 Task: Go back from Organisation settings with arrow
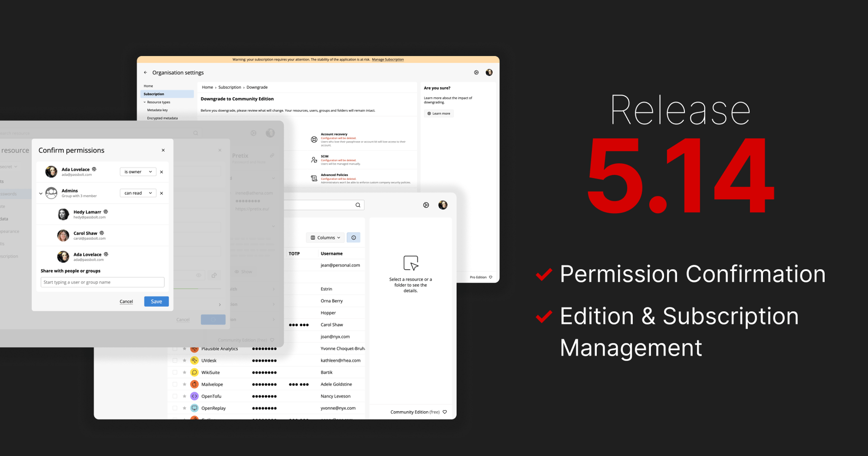[146, 72]
